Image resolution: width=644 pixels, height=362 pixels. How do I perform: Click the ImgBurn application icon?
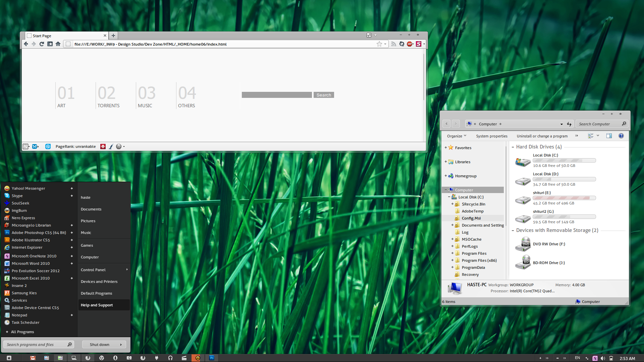tap(7, 210)
